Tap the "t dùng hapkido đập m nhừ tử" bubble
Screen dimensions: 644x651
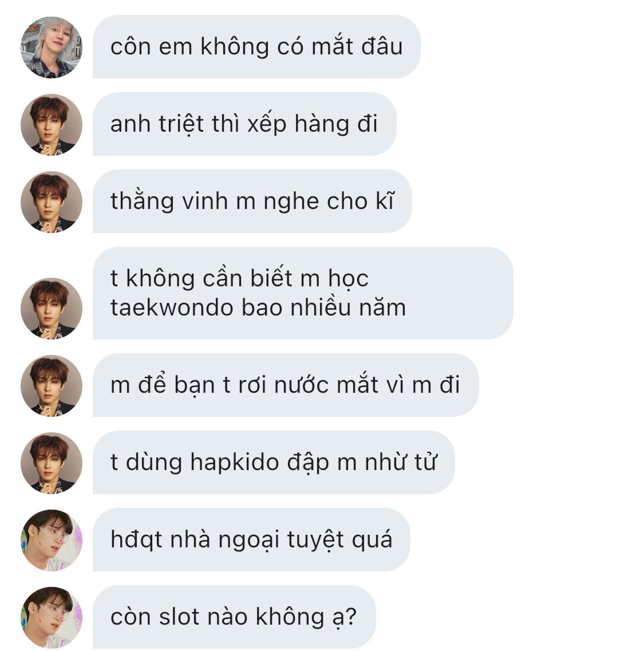pyautogui.click(x=274, y=462)
